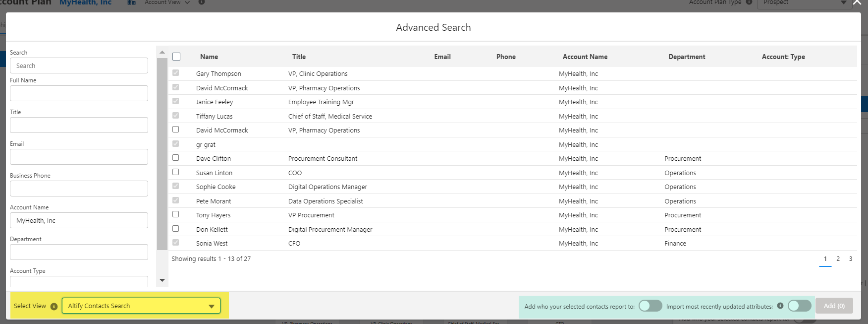This screenshot has height=324, width=868.
Task: Enable 'Add who your selected contacts report to' toggle
Action: coord(650,306)
